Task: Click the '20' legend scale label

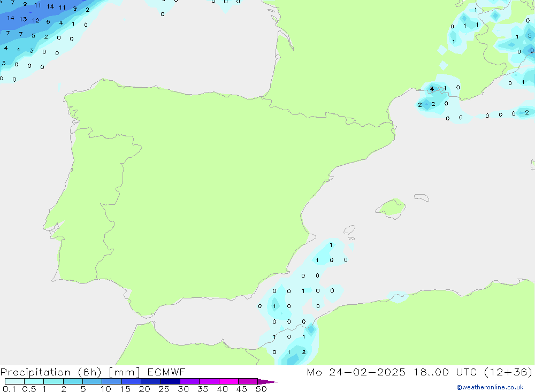Action: (144, 389)
